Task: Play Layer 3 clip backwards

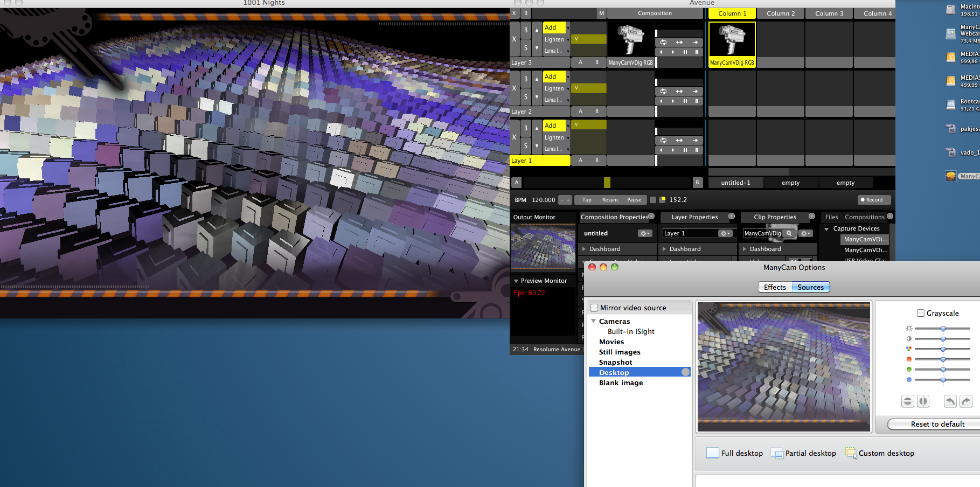Action: 662,52
